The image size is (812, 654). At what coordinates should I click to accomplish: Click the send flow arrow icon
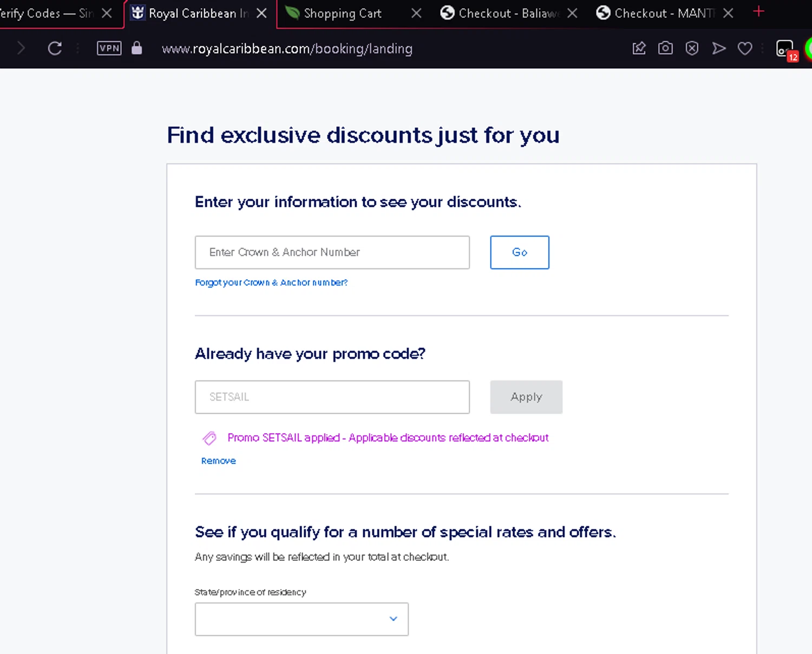718,49
